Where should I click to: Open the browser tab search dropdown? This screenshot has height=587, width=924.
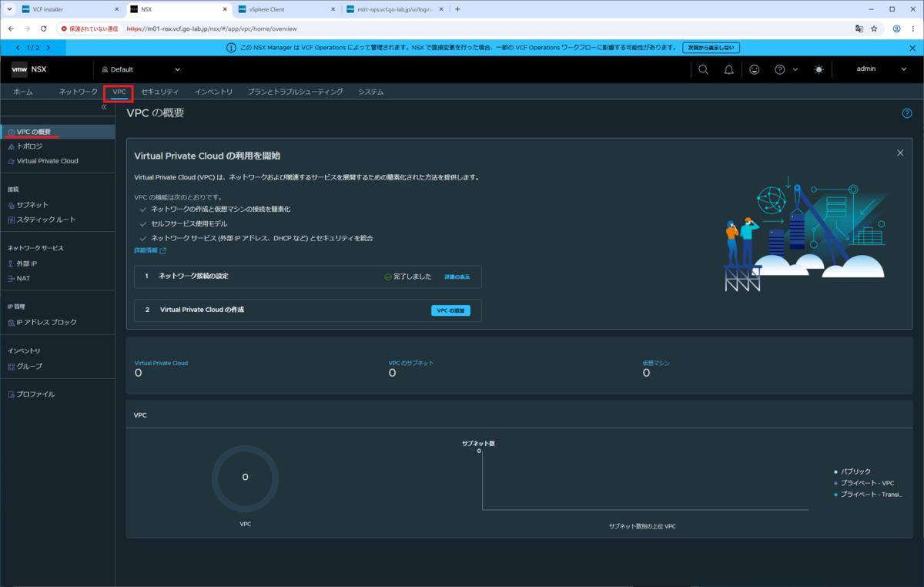(x=8, y=9)
